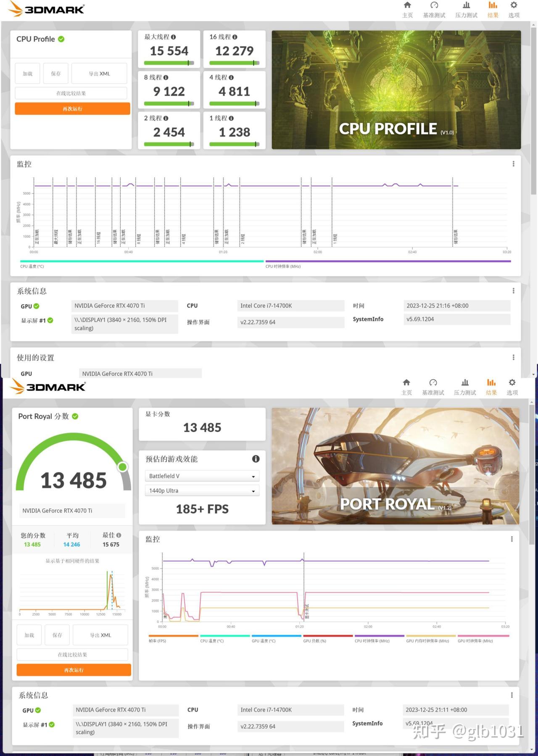Click the GPU green check in CPU Profile 系统信息
Screen dimensions: 538x756
(x=37, y=306)
